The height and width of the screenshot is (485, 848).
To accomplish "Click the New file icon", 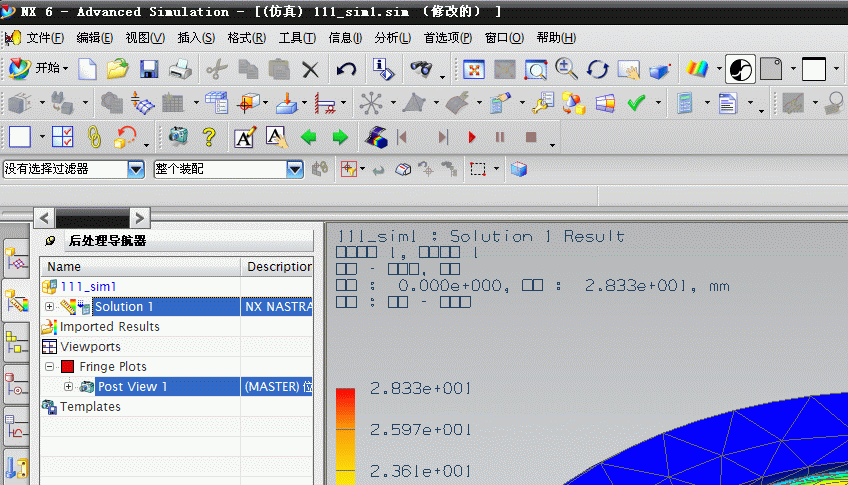I will point(87,69).
